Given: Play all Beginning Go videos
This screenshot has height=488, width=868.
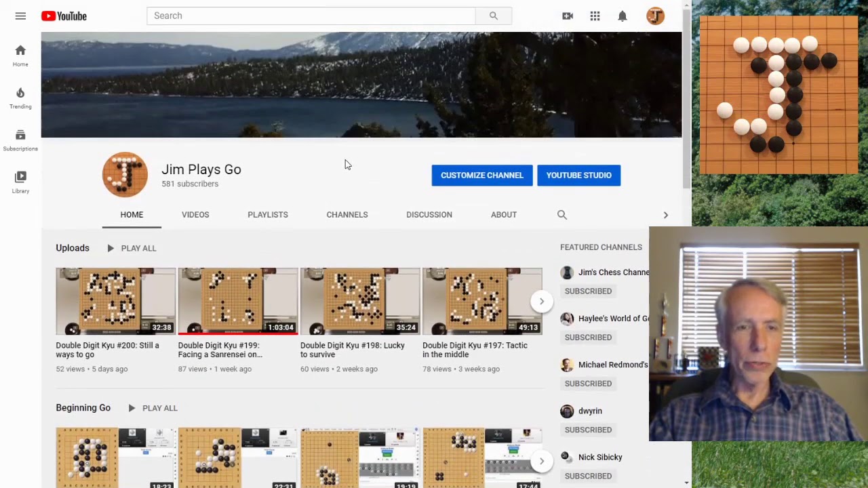Looking at the screenshot, I should pyautogui.click(x=153, y=408).
